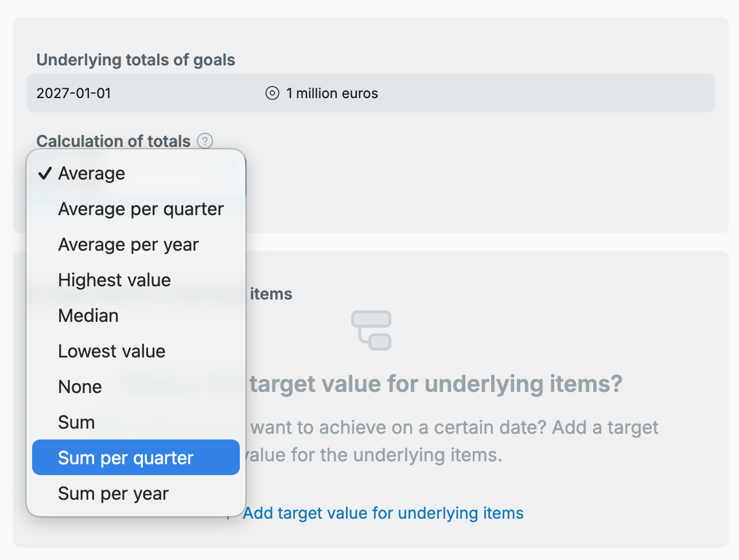Click the 1 million euros goal value
739x560 pixels.
point(332,93)
